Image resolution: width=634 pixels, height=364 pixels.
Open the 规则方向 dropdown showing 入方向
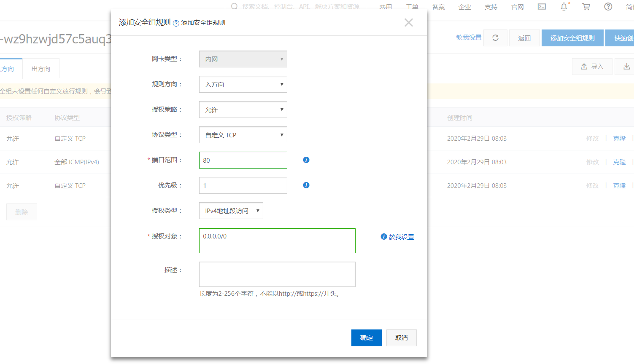pyautogui.click(x=243, y=84)
